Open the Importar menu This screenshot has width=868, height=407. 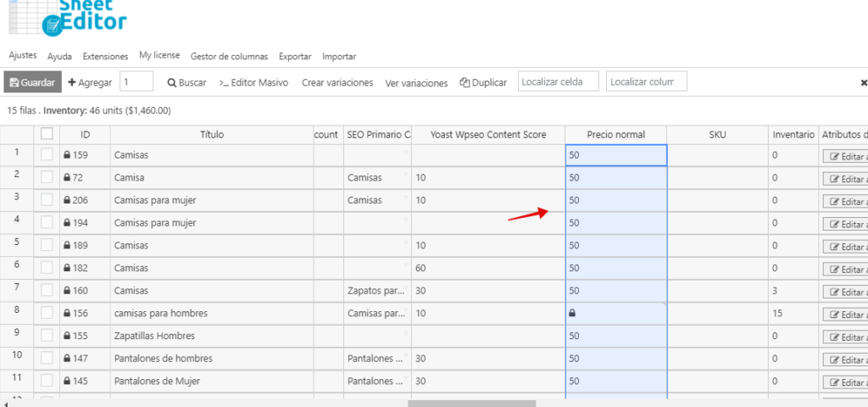[x=339, y=57]
